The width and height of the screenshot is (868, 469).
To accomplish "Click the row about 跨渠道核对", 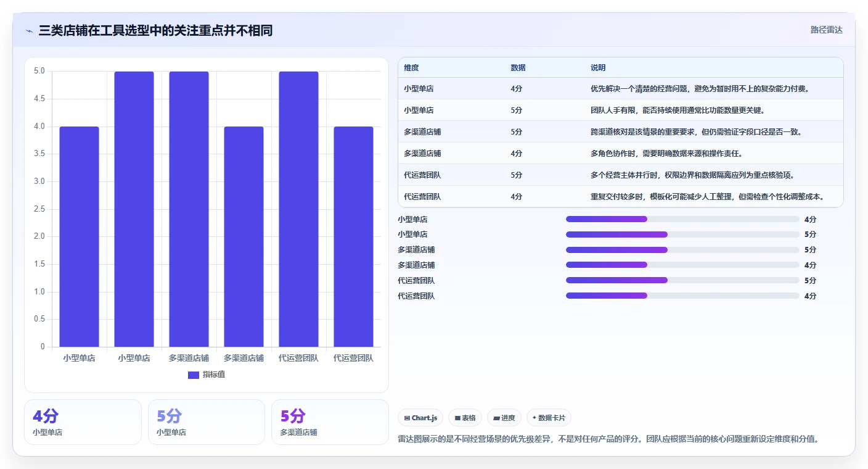I will pos(621,132).
